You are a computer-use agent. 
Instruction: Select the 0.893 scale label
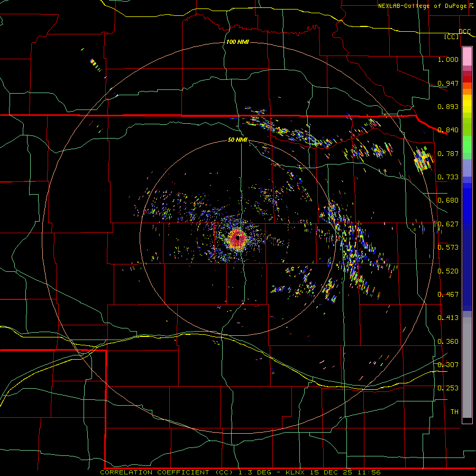point(448,106)
